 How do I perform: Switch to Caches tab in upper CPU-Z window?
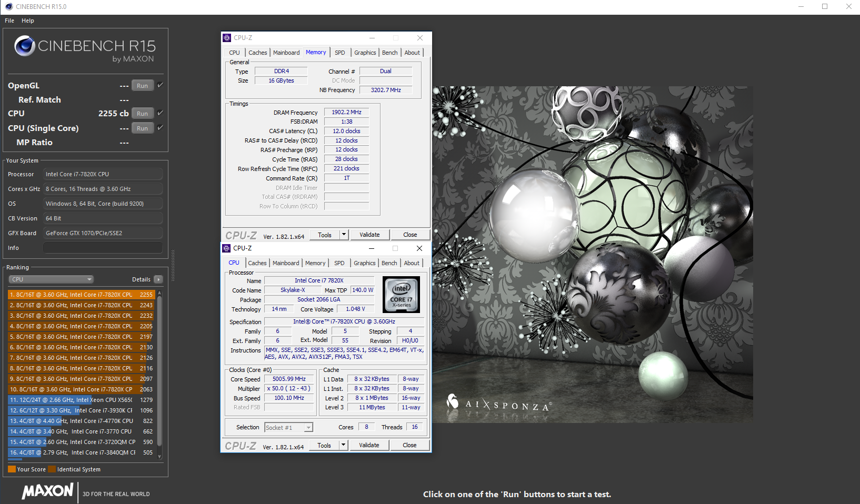point(258,53)
